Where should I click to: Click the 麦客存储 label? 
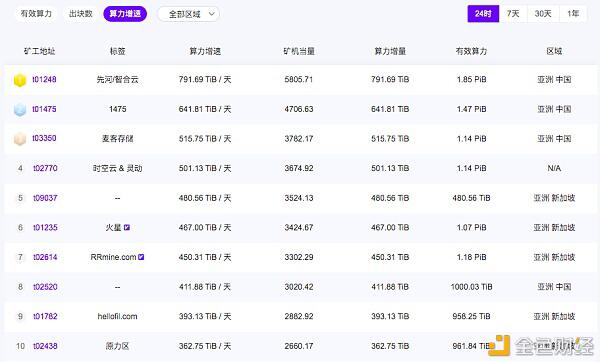click(x=117, y=139)
